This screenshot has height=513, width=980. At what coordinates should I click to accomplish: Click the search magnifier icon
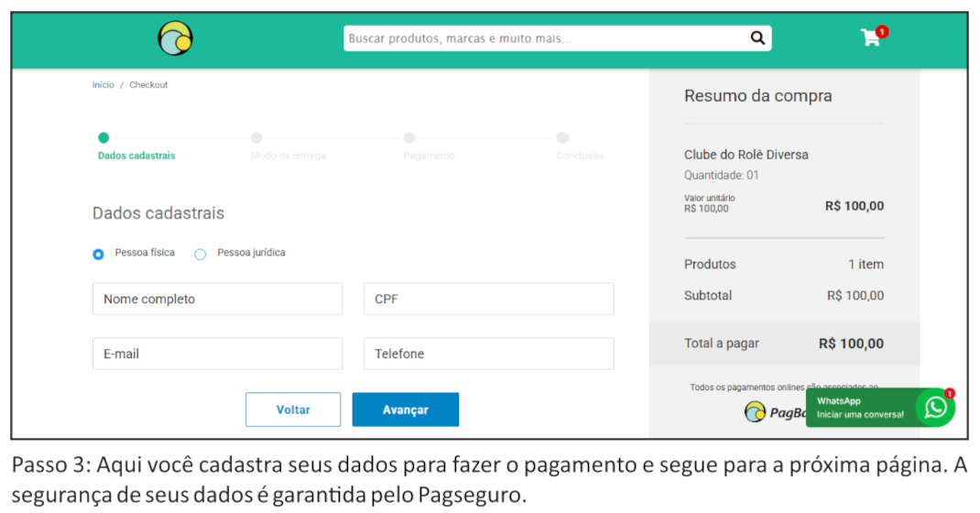click(757, 38)
